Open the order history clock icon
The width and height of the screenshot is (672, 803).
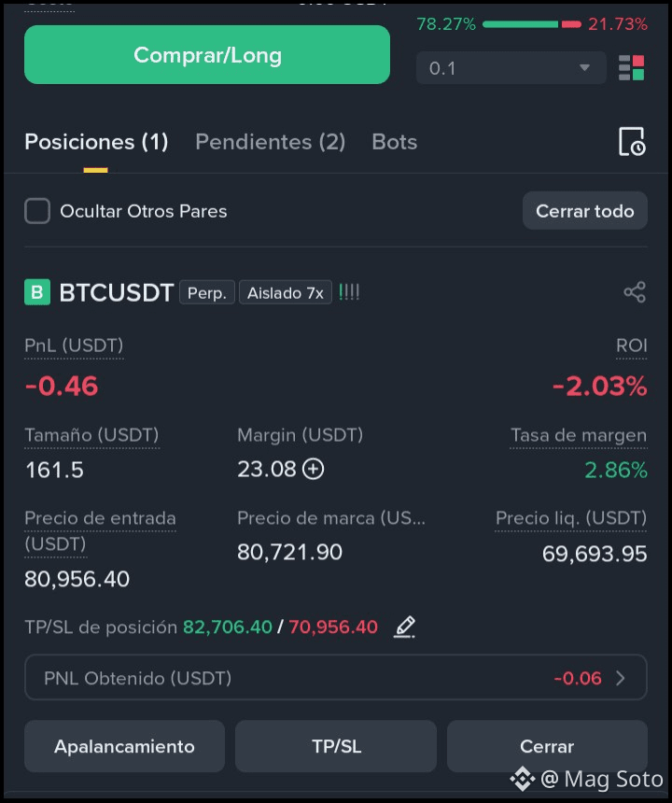tap(632, 142)
